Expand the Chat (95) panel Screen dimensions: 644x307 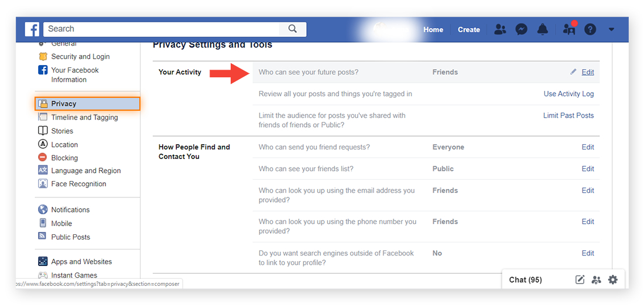pos(525,280)
